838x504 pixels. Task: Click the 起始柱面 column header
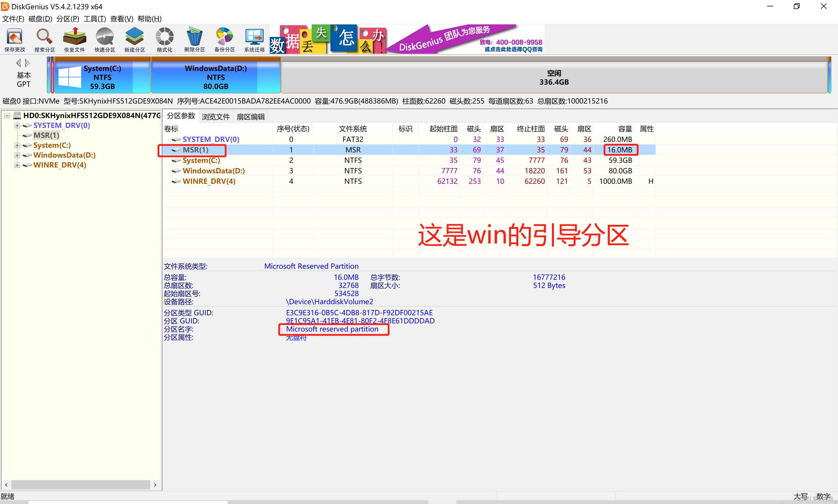click(439, 129)
